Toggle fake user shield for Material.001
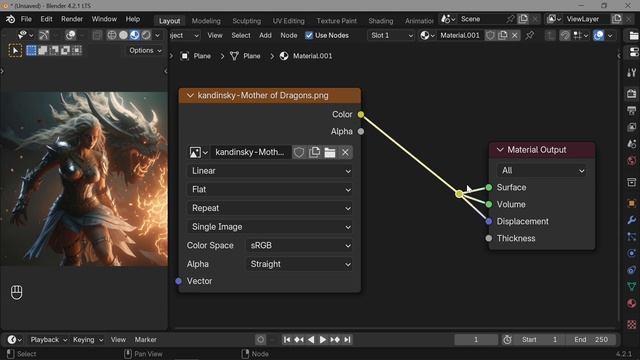The image size is (640, 360). point(490,36)
